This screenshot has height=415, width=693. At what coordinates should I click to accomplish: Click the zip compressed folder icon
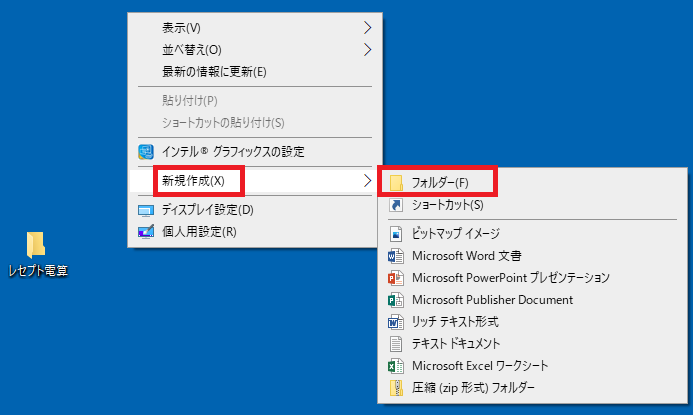tap(396, 388)
